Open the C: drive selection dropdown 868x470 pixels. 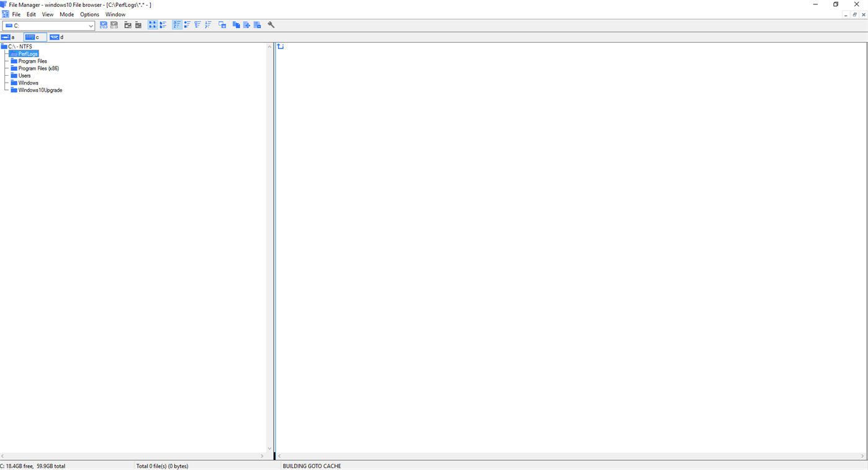(x=90, y=26)
